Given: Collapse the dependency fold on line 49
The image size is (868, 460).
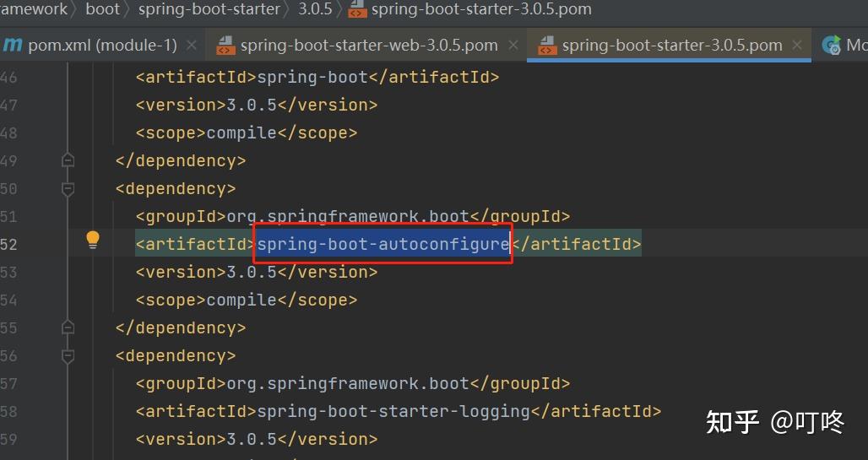Looking at the screenshot, I should (68, 160).
